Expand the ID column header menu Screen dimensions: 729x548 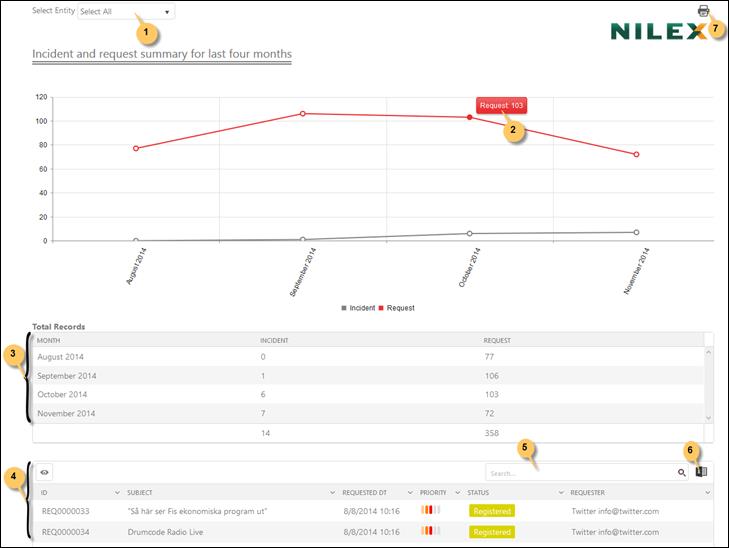pyautogui.click(x=118, y=493)
